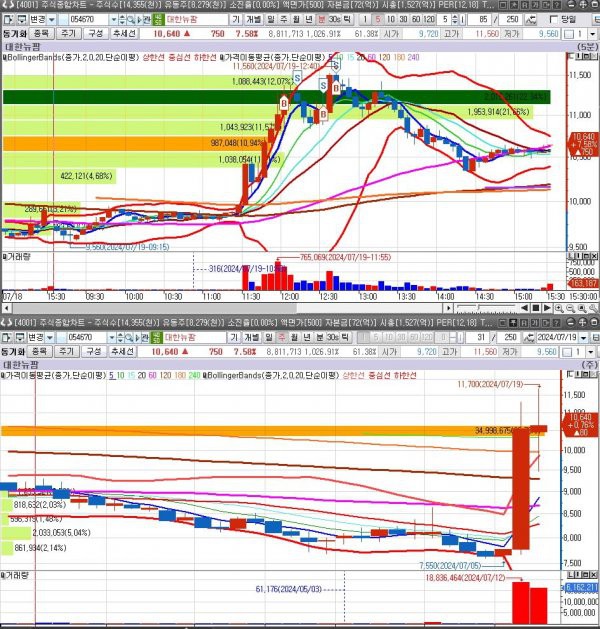Click the stock search magnifier icon in the upper toolbar

pyautogui.click(x=131, y=19)
